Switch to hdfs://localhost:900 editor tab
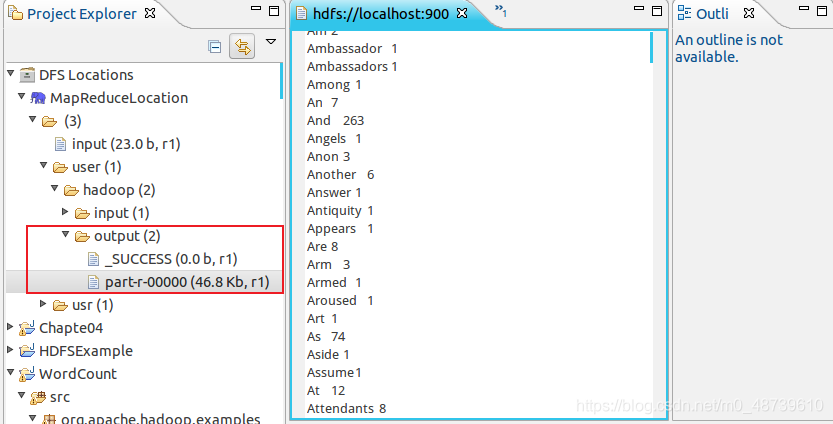833x424 pixels. (x=381, y=14)
